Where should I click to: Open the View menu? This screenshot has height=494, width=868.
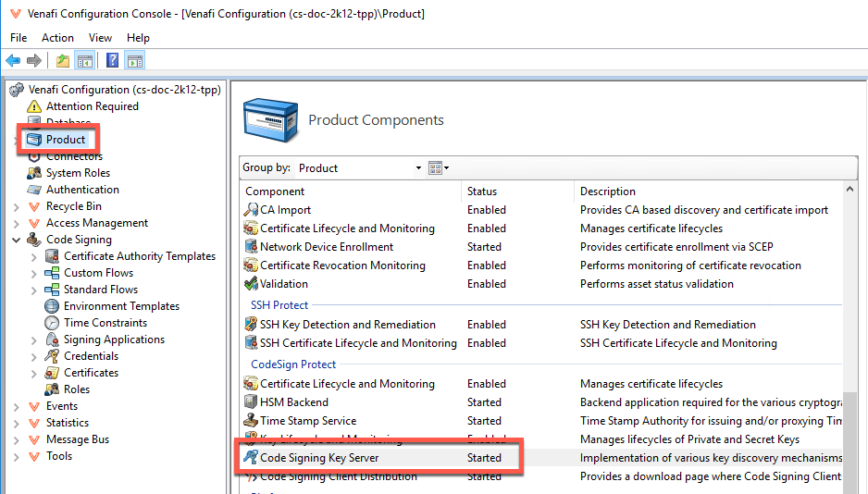[100, 38]
